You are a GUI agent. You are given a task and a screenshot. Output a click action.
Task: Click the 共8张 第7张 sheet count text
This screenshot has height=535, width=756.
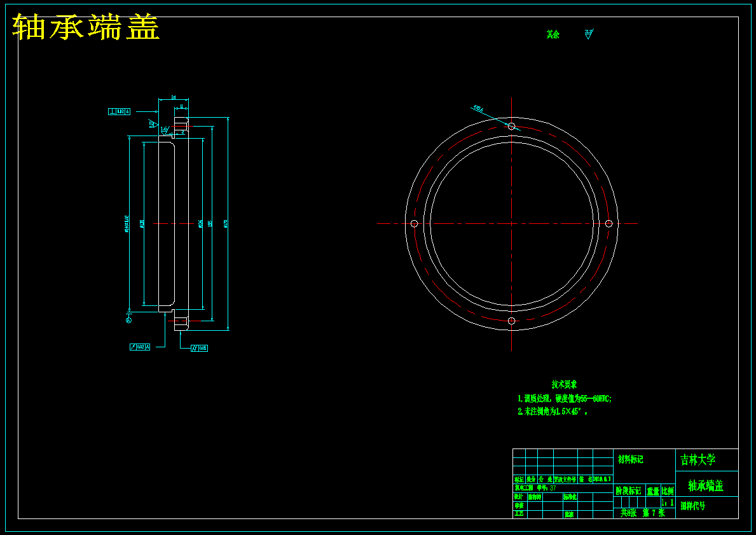point(643,513)
